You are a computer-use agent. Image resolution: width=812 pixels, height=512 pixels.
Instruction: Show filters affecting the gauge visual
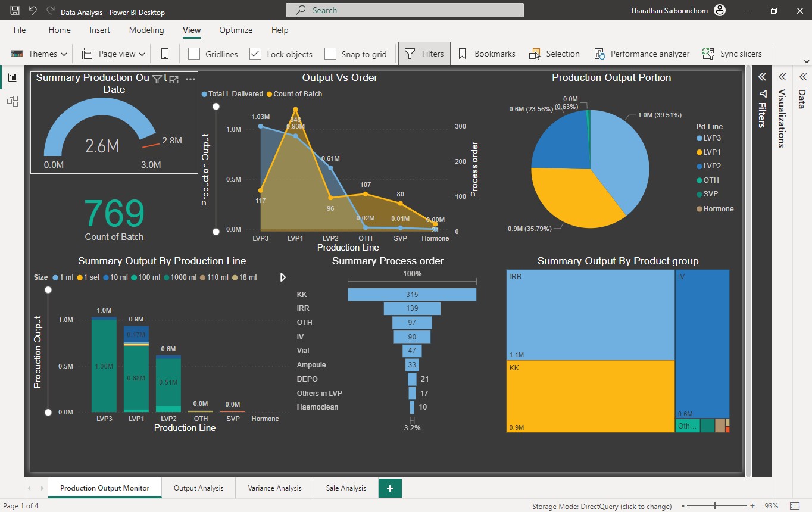pos(157,79)
